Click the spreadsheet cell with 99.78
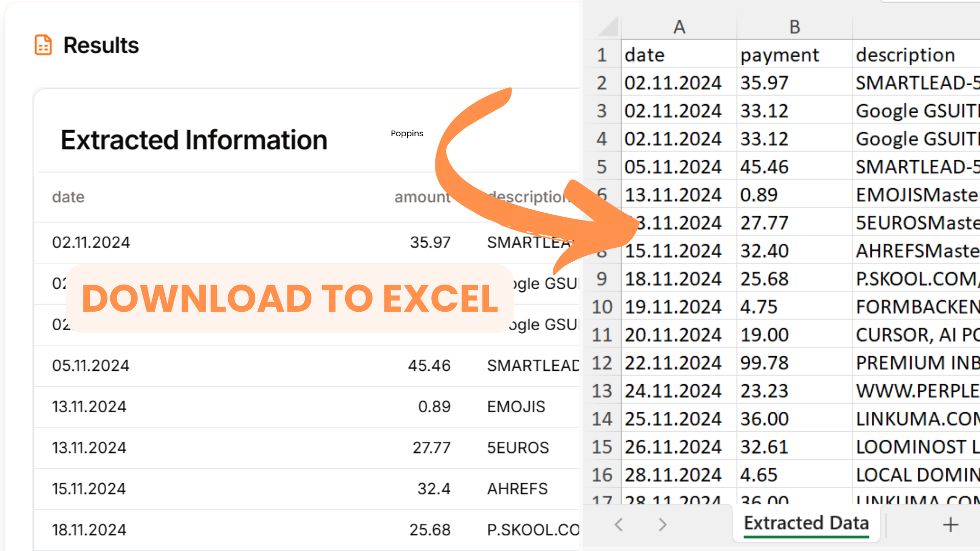The width and height of the screenshot is (980, 551). (764, 363)
